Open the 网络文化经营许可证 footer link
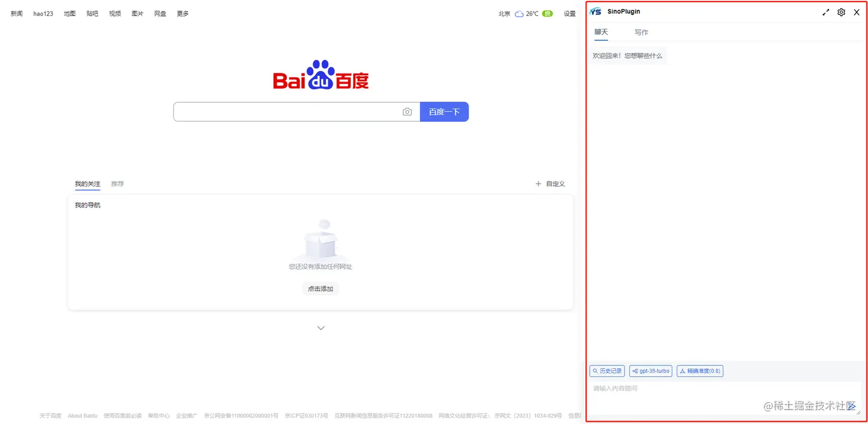868x424 pixels. [x=500, y=415]
